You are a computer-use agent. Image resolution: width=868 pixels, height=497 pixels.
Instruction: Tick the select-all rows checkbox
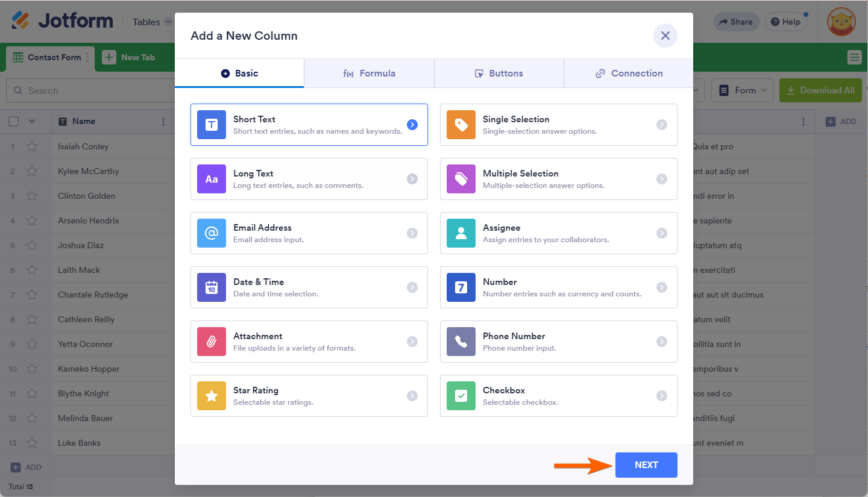[x=14, y=121]
